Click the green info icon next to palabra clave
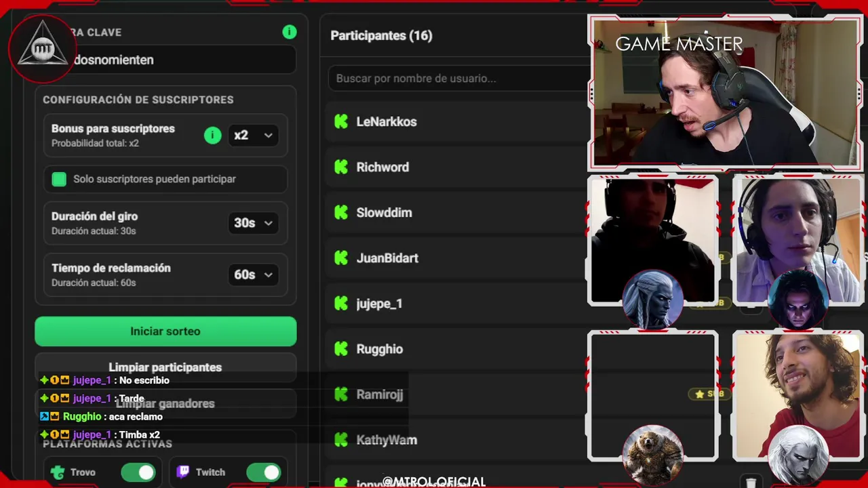 (290, 32)
